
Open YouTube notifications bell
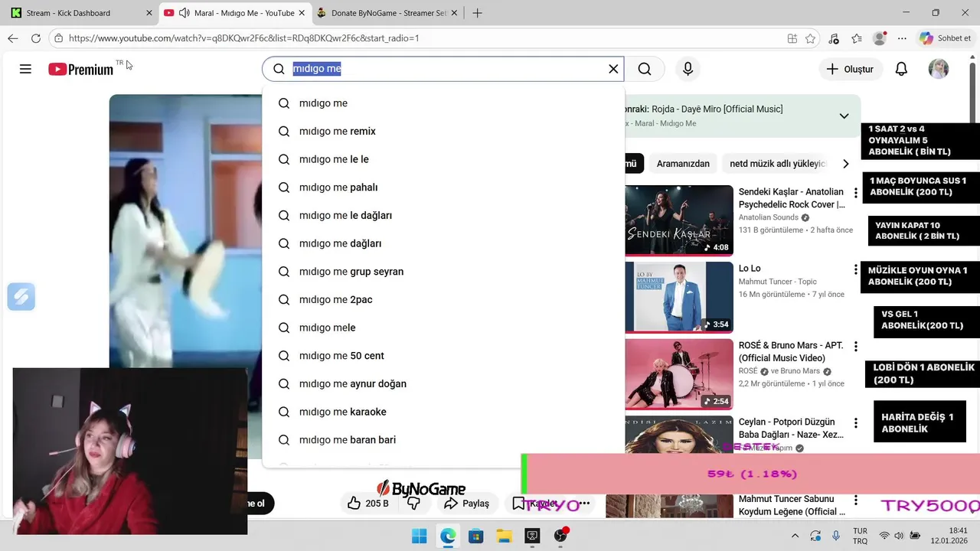click(x=901, y=69)
